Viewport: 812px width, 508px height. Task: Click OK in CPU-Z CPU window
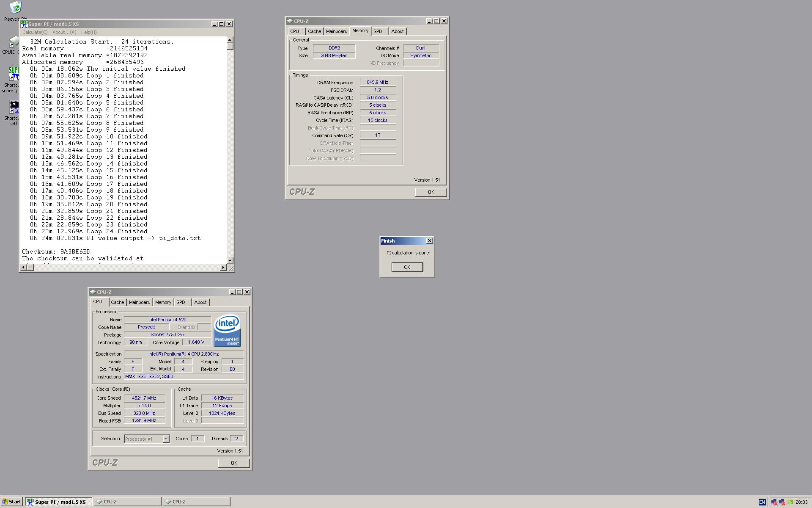[234, 463]
